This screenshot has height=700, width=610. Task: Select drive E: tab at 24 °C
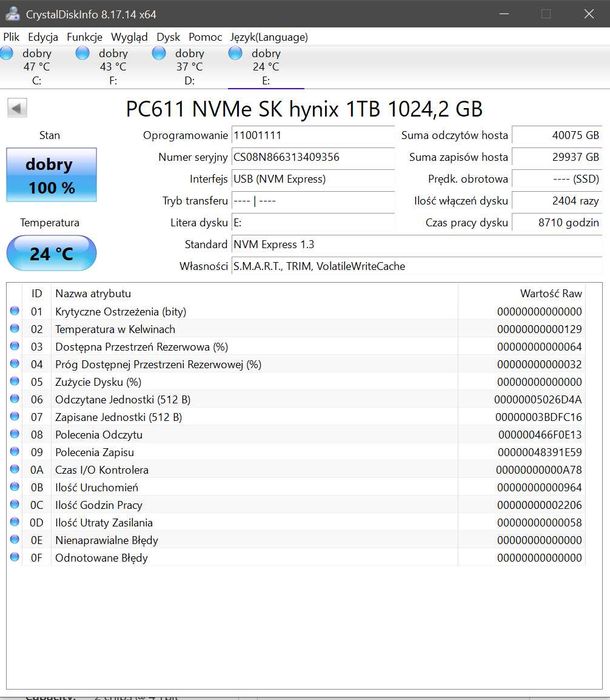tap(266, 67)
